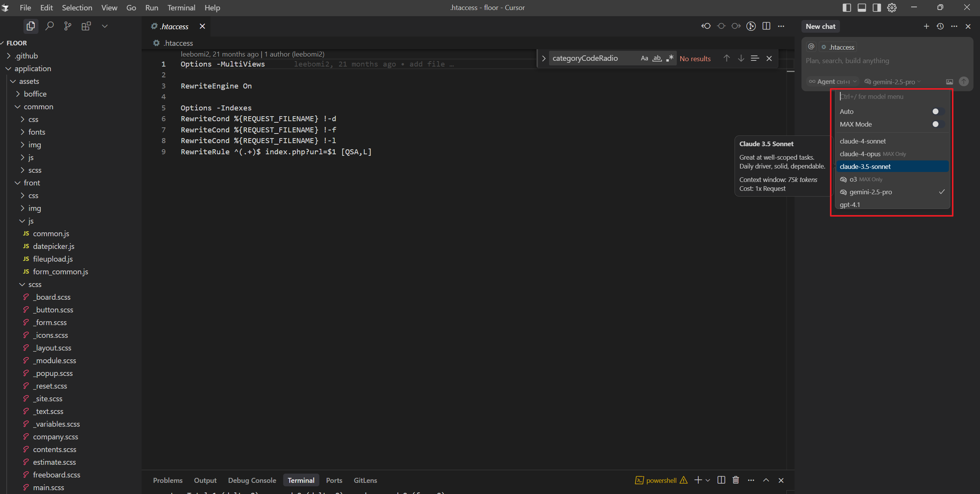This screenshot has height=494, width=980.
Task: Kill terminal with trash icon
Action: tap(736, 480)
